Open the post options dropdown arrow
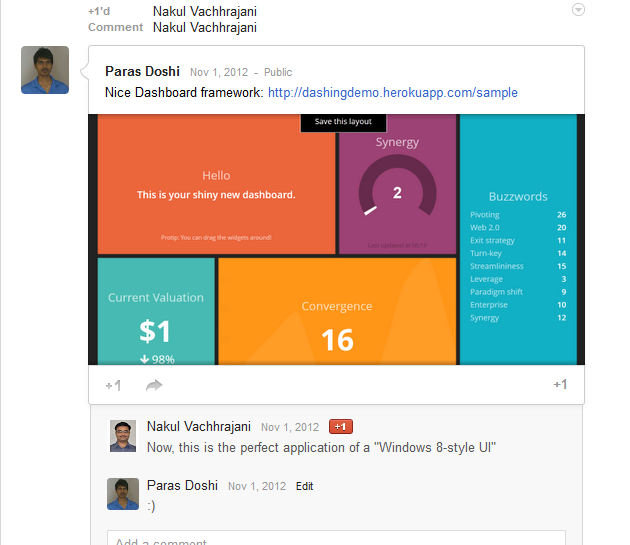 click(578, 10)
